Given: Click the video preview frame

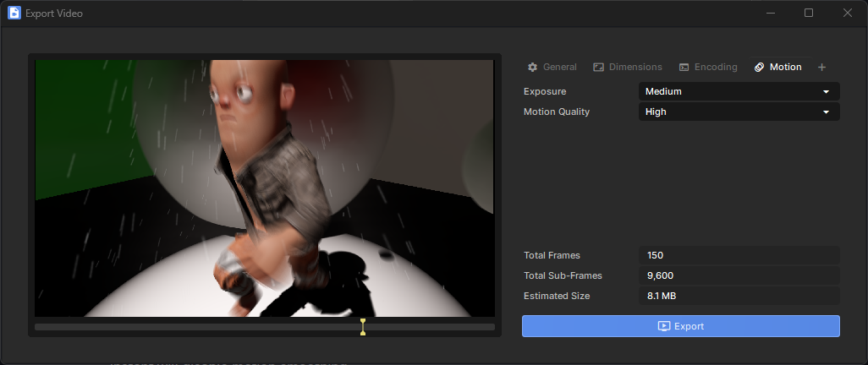Looking at the screenshot, I should (264, 188).
